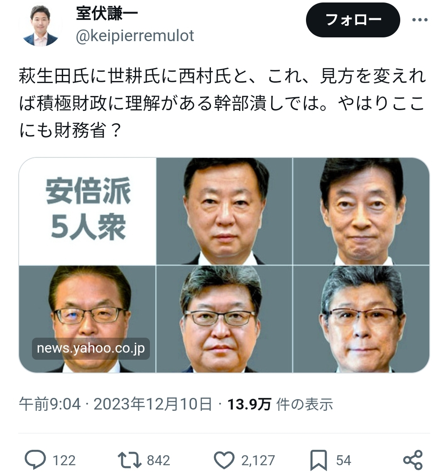Open the news.yahoo.co.jp link label
Screen dimensions: 448x476
(91, 348)
